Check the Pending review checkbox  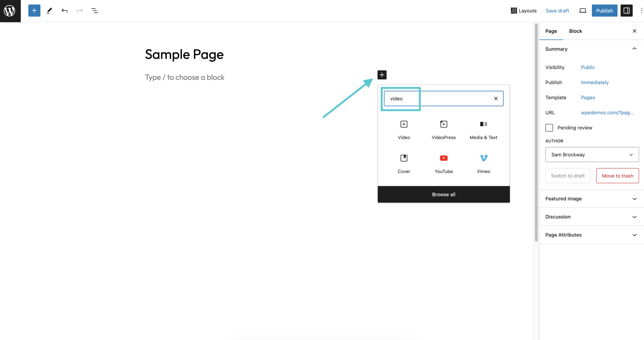pyautogui.click(x=549, y=128)
